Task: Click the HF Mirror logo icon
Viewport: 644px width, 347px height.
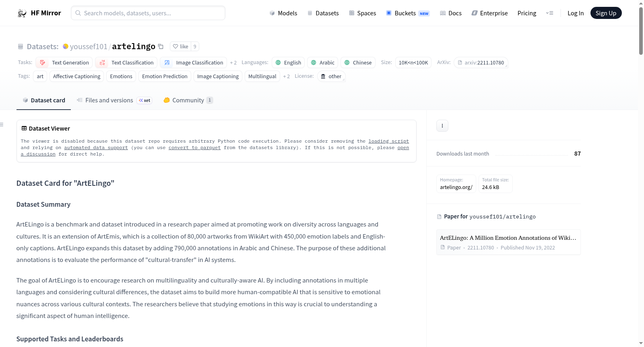Action: 22,13
